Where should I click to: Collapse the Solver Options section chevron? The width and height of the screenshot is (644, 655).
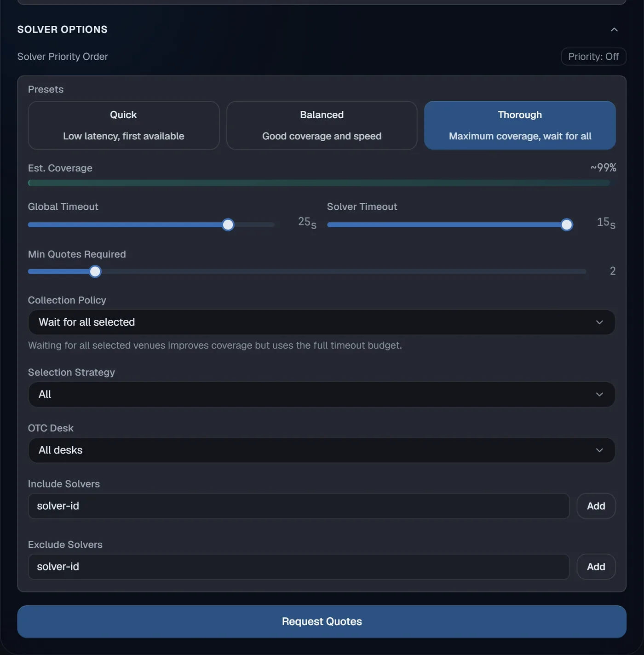(614, 29)
